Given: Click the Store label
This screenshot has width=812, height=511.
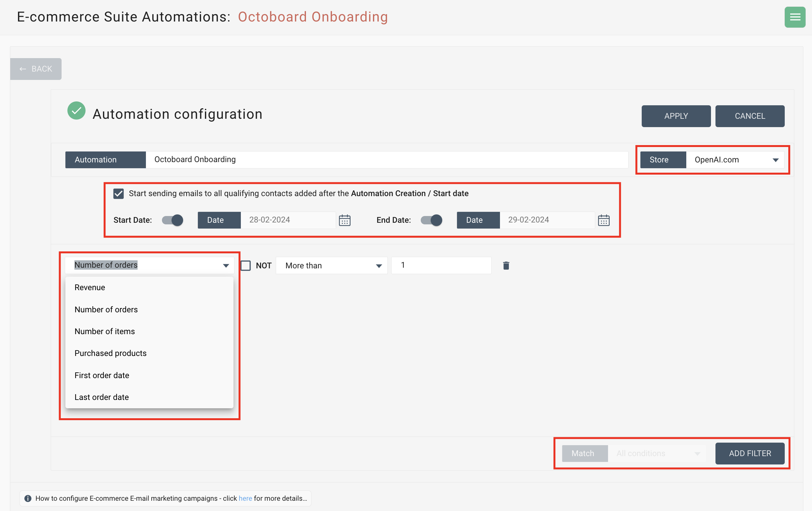Looking at the screenshot, I should pos(663,160).
